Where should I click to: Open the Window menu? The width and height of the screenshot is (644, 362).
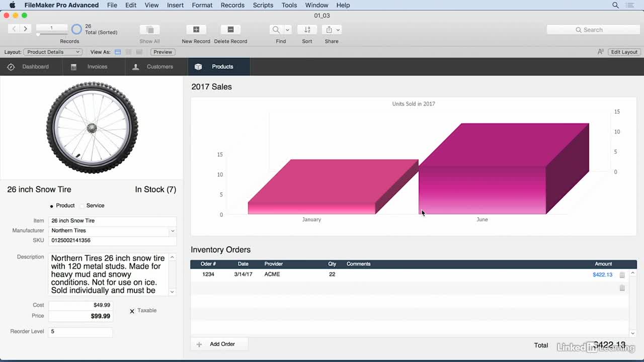(316, 5)
